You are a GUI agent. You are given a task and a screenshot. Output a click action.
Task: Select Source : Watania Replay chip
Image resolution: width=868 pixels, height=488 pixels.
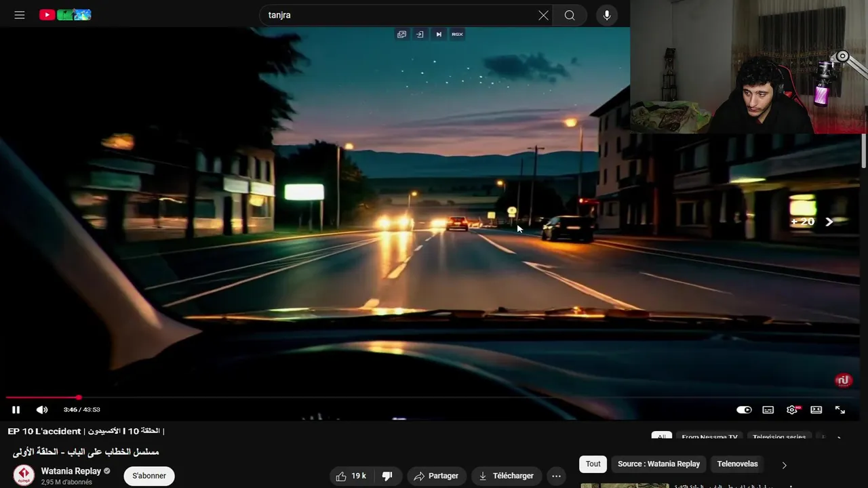(x=658, y=464)
